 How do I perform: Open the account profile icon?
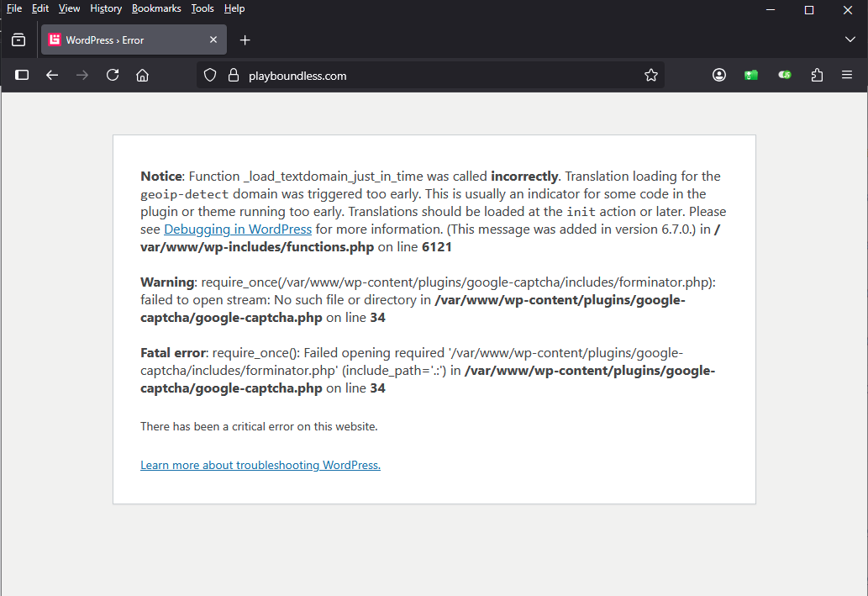click(719, 75)
